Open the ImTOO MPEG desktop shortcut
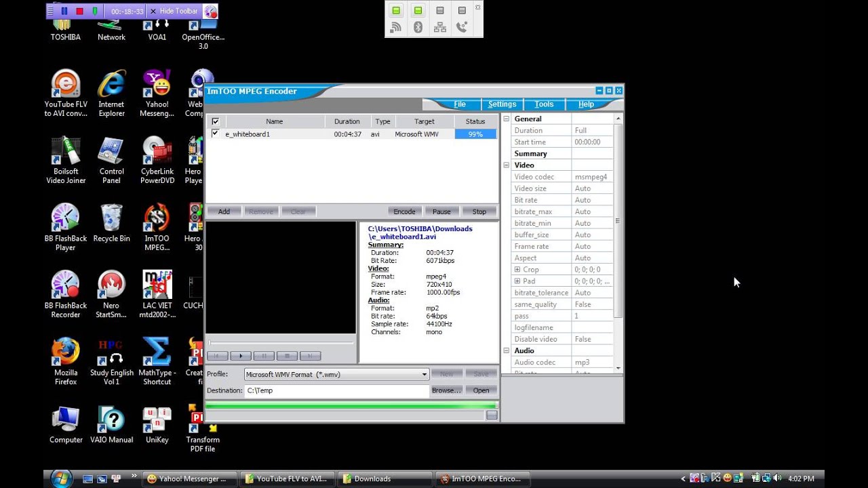Screen dimensions: 868x488 [157, 228]
